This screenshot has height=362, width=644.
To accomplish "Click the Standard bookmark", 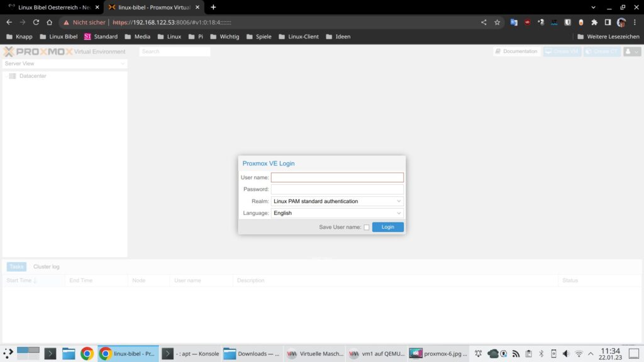I will 101,36.
